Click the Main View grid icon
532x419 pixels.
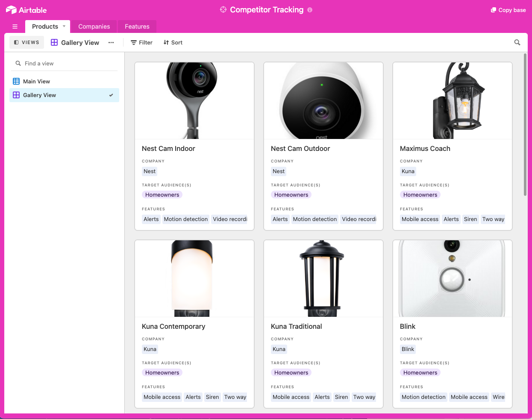(x=16, y=81)
